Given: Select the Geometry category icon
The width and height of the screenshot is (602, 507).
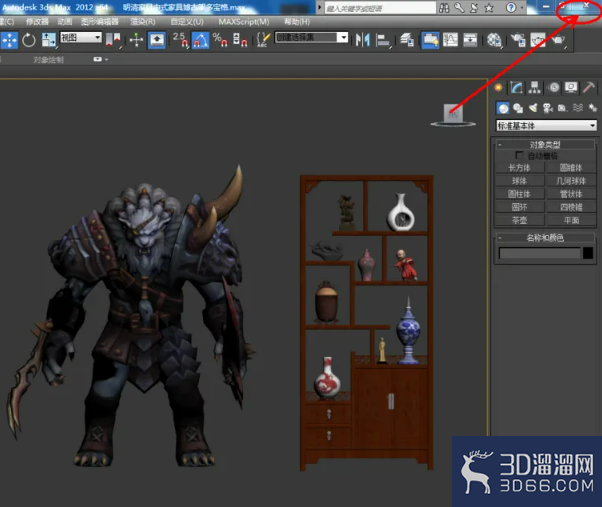Looking at the screenshot, I should (503, 108).
